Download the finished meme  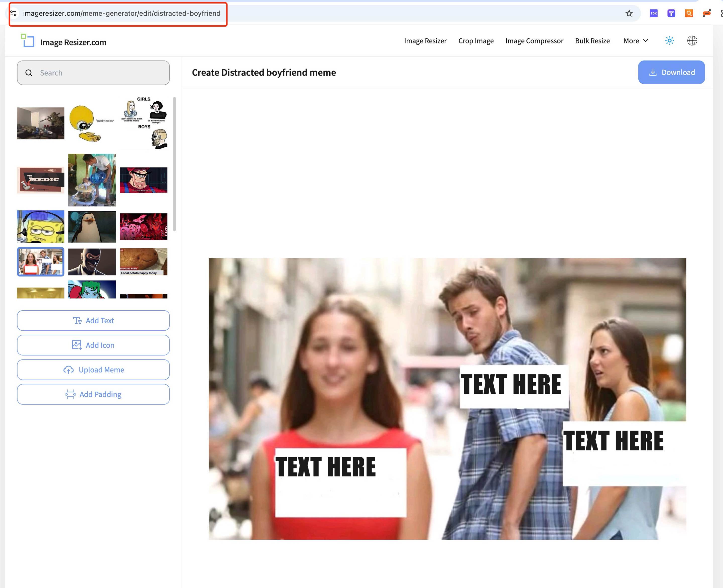click(x=671, y=72)
